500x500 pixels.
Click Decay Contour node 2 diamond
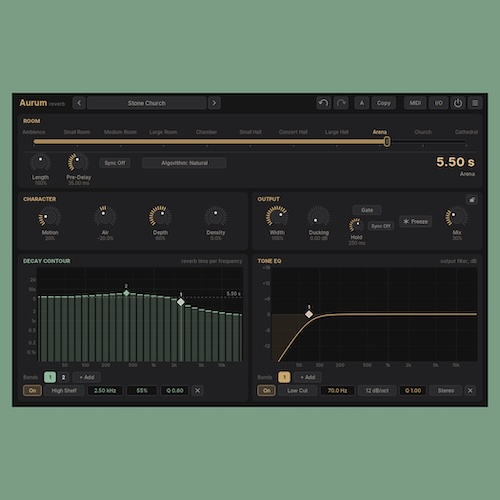point(126,293)
